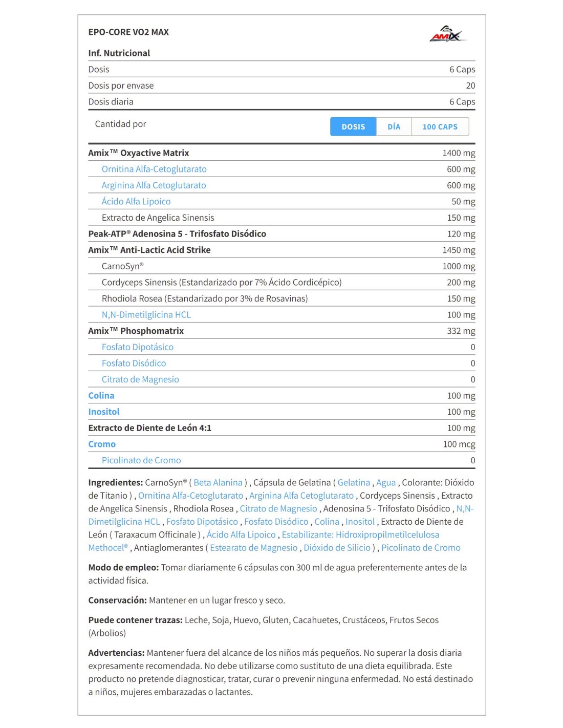Screen dimensions: 563x728
Task: Open Citrato de Magnesio table link
Action: (140, 379)
